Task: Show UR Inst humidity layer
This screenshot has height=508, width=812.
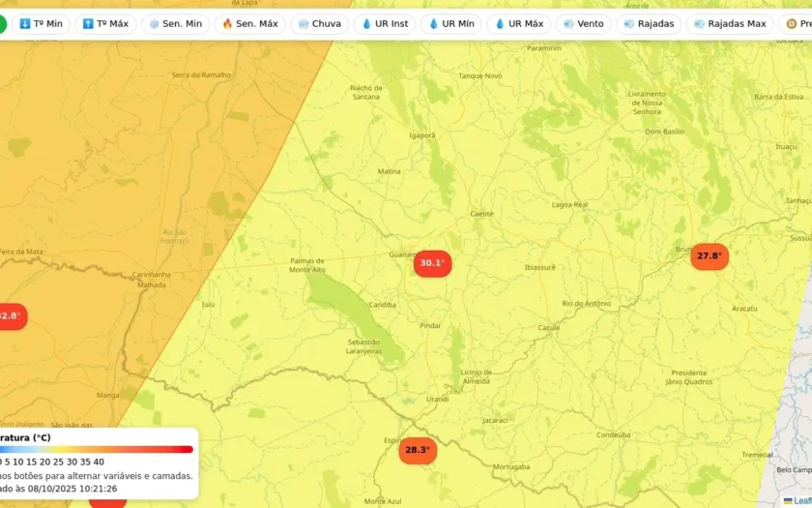Action: point(385,24)
